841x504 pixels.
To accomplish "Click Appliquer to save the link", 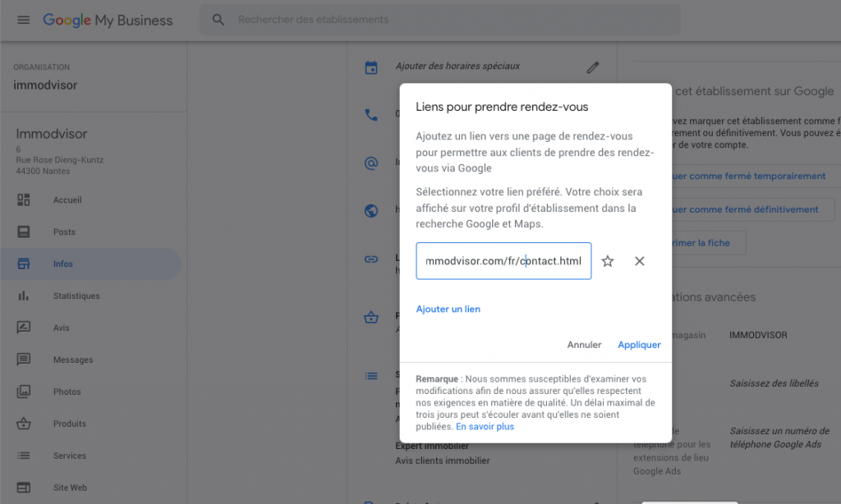I will [639, 345].
